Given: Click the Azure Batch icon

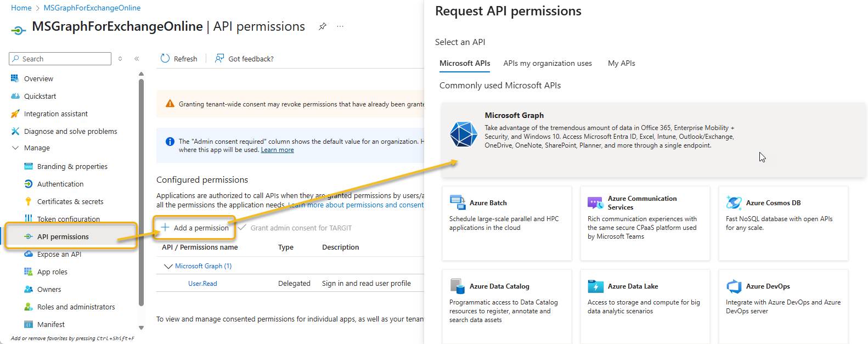Looking at the screenshot, I should [458, 202].
